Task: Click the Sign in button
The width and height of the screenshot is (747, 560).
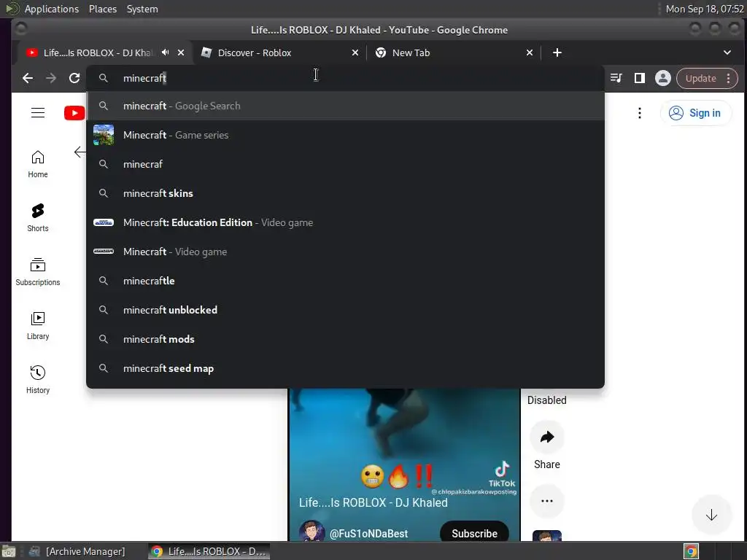Action: pyautogui.click(x=695, y=113)
